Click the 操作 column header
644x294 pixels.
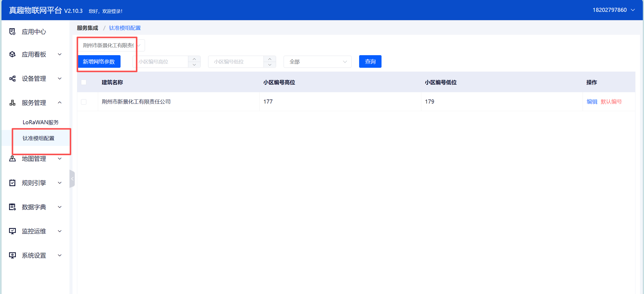pyautogui.click(x=592, y=82)
